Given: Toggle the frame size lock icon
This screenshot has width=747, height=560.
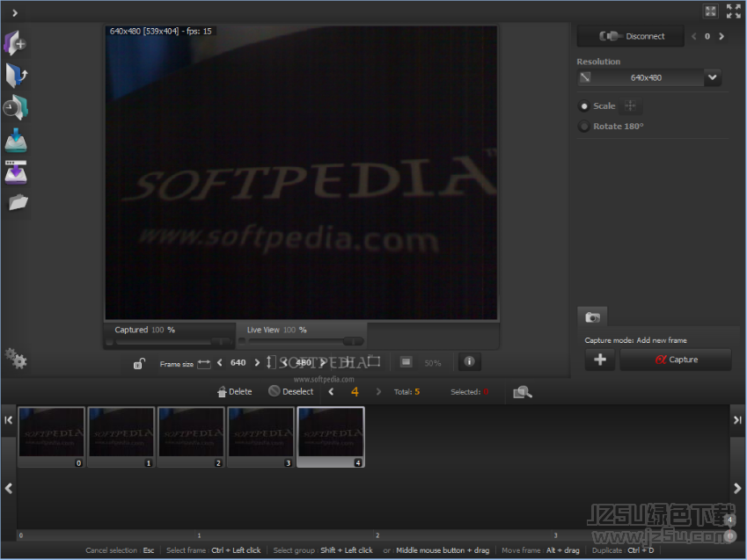Looking at the screenshot, I should tap(139, 363).
